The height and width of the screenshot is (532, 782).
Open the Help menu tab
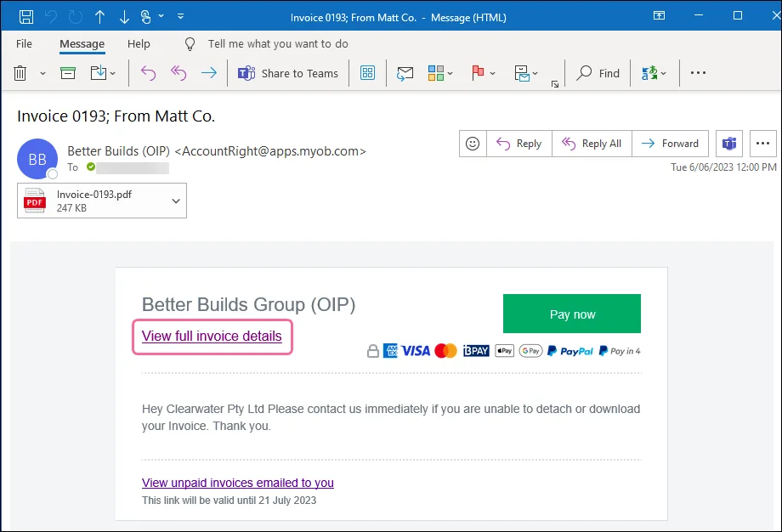(x=139, y=43)
